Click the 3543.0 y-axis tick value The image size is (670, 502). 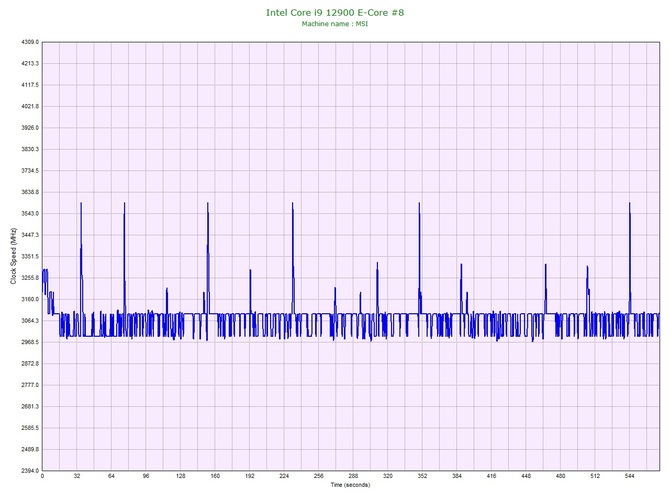(25, 214)
